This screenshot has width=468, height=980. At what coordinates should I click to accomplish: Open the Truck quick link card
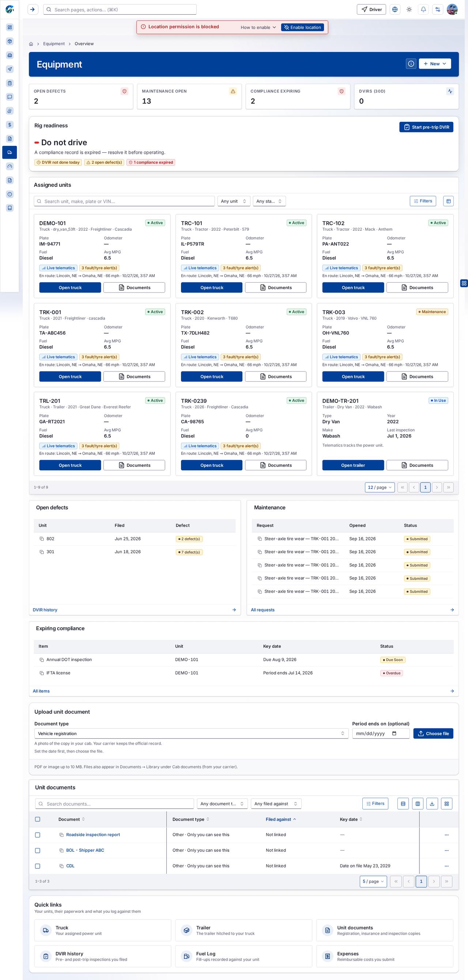[x=103, y=931]
